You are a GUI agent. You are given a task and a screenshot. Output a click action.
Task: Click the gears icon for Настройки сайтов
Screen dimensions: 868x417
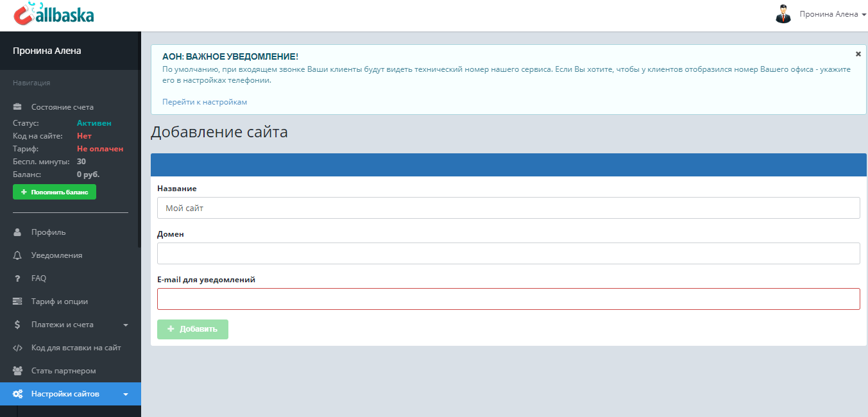coord(18,394)
